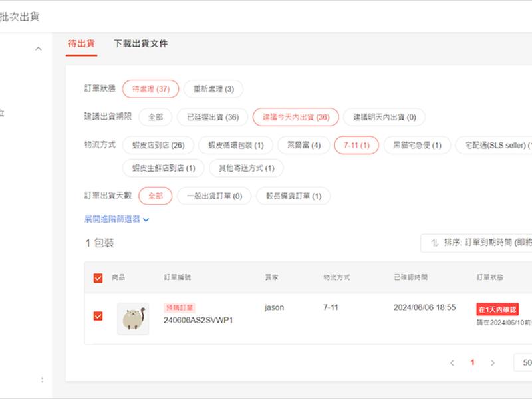This screenshot has height=399, width=532.
Task: Select 黑貓宅急便 (1) logistics filter
Action: point(417,145)
